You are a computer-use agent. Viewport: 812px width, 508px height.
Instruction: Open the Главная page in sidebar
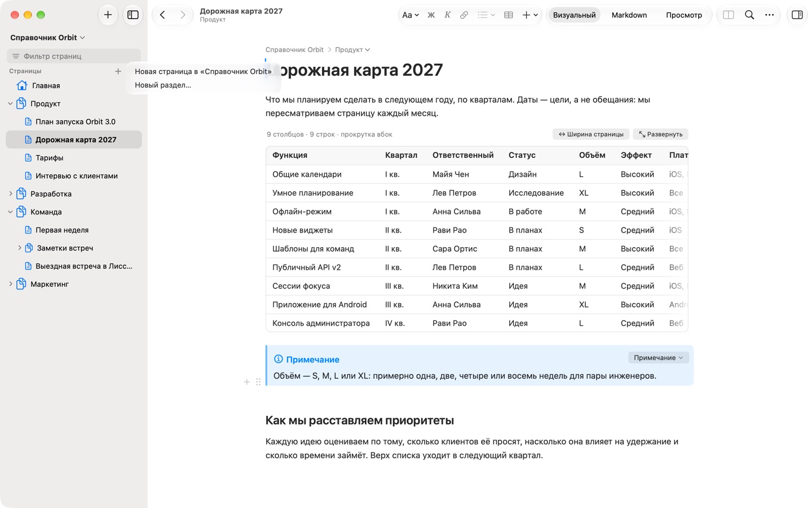pos(74,86)
